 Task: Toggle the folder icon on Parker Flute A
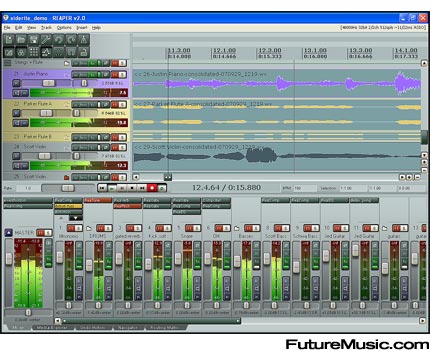tap(67, 104)
